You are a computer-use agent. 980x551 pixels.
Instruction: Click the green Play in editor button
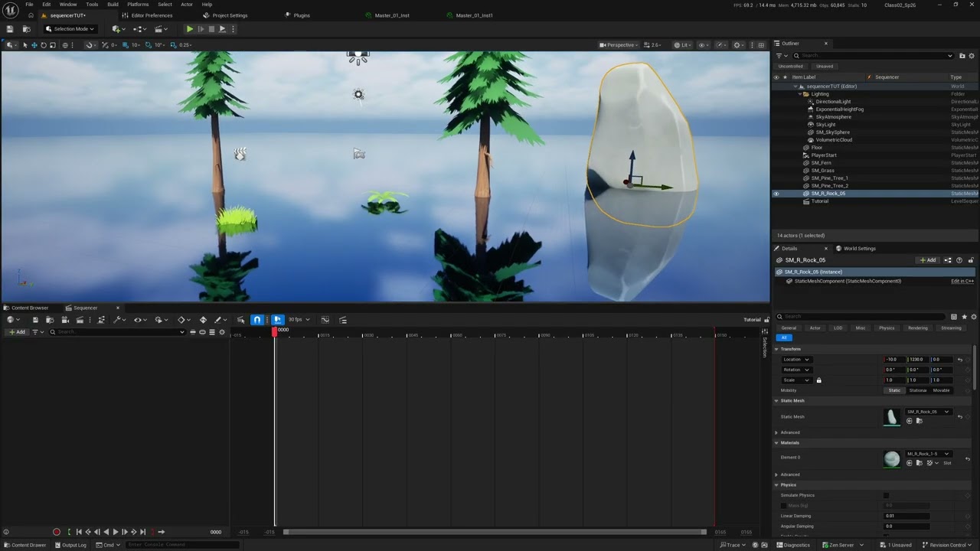[190, 29]
